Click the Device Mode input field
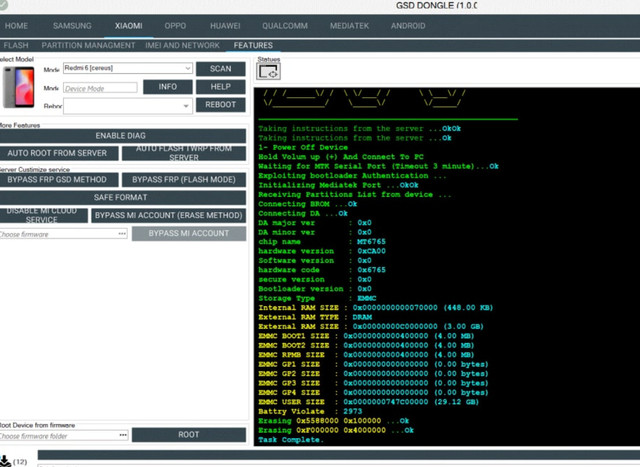The image size is (640, 467). (100, 88)
